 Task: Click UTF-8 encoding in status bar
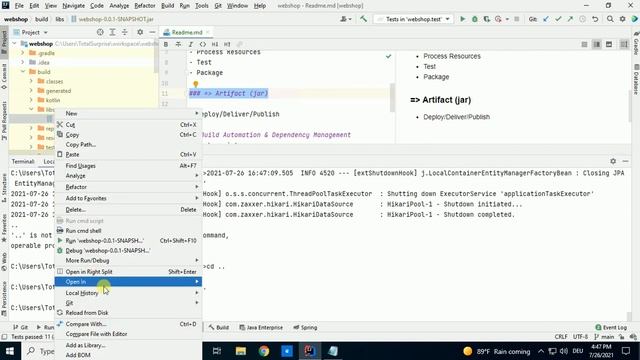(x=580, y=337)
